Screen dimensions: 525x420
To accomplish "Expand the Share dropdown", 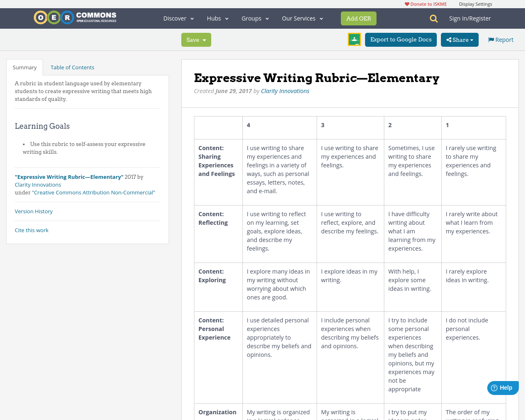I will [472, 40].
